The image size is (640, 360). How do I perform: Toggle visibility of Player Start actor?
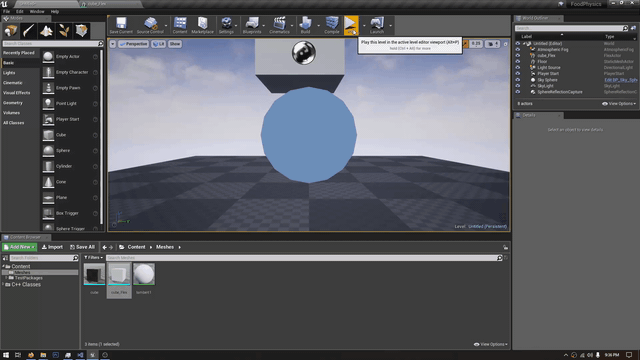[518, 74]
